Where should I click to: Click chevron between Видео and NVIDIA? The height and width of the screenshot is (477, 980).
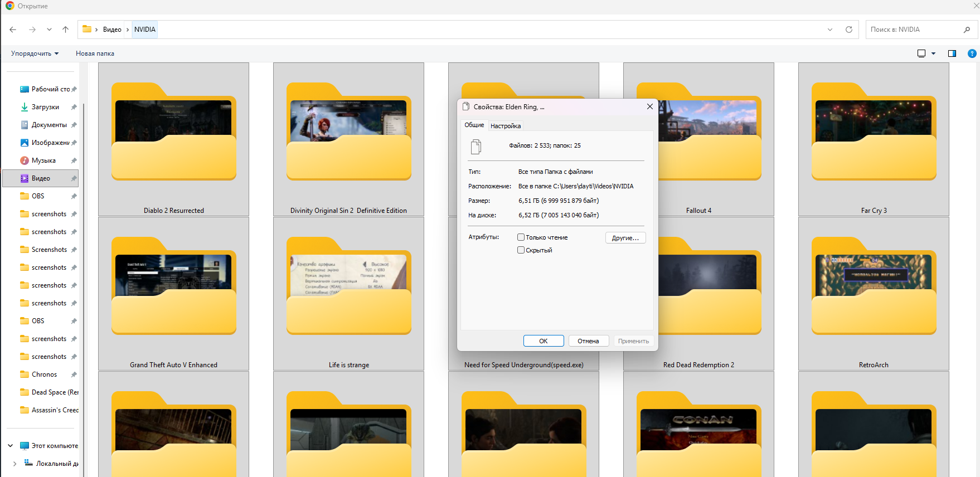pyautogui.click(x=128, y=30)
